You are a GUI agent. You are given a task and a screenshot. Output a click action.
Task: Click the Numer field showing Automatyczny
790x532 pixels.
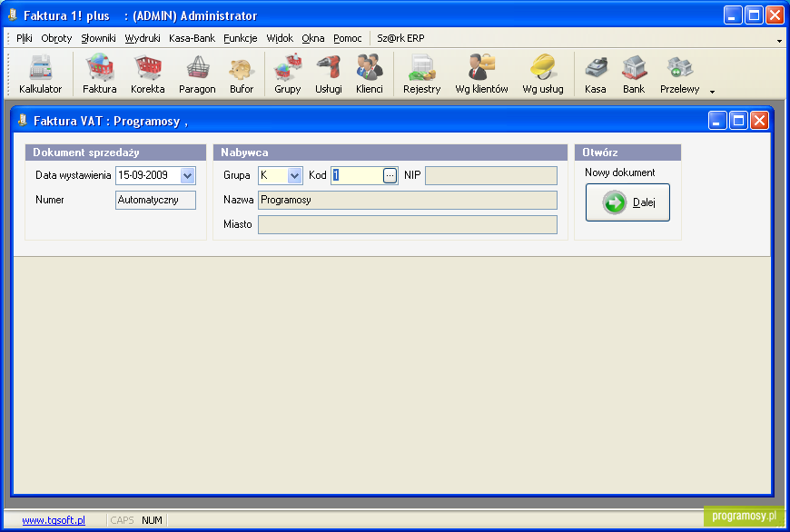155,200
